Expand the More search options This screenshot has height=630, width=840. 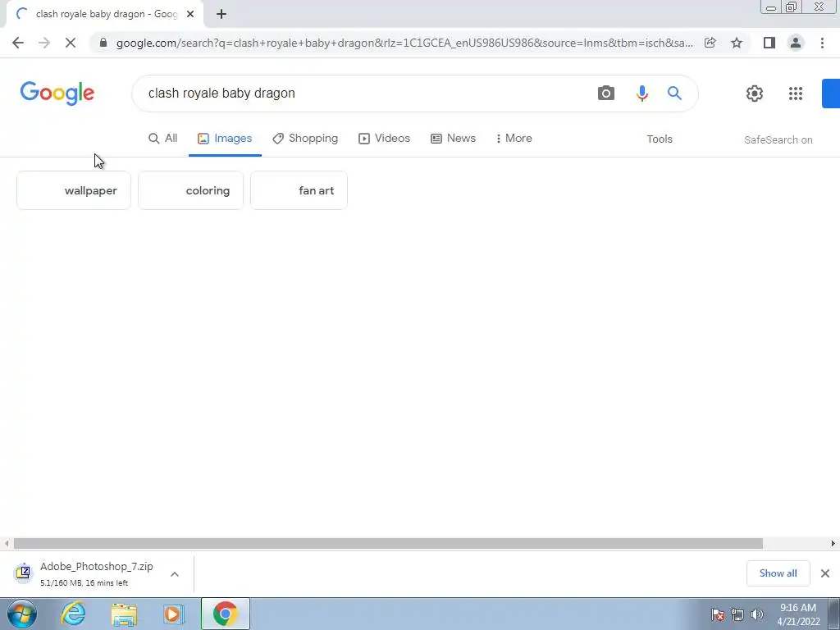pyautogui.click(x=514, y=138)
